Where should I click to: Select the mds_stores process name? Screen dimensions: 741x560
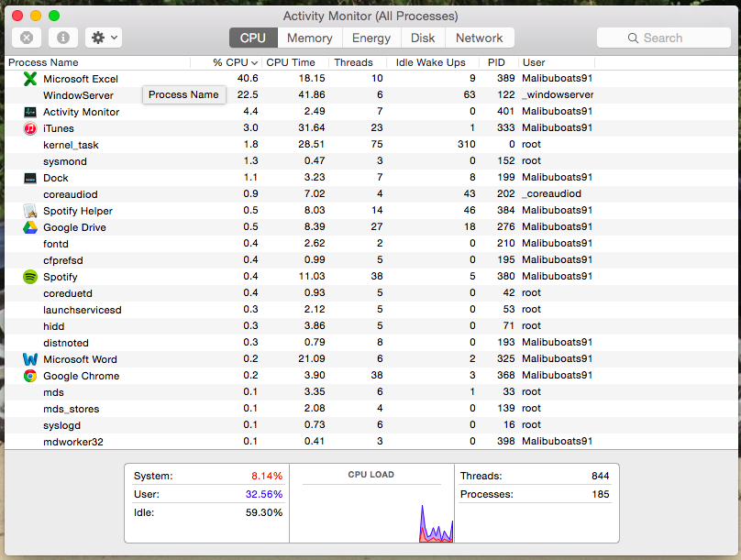click(71, 410)
